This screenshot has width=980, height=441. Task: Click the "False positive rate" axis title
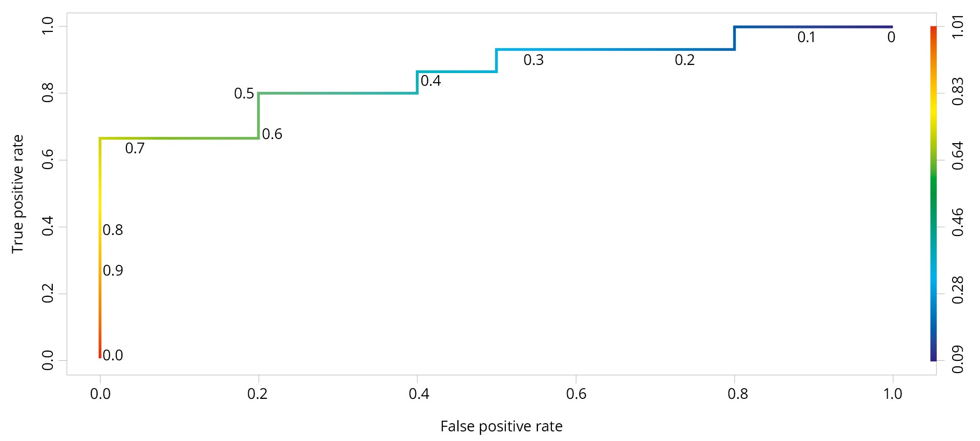(x=501, y=426)
